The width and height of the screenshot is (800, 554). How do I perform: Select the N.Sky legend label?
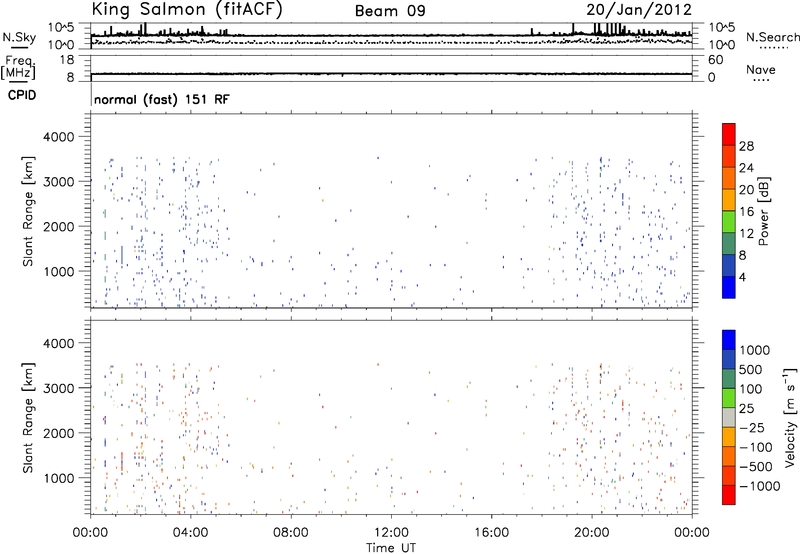(19, 37)
